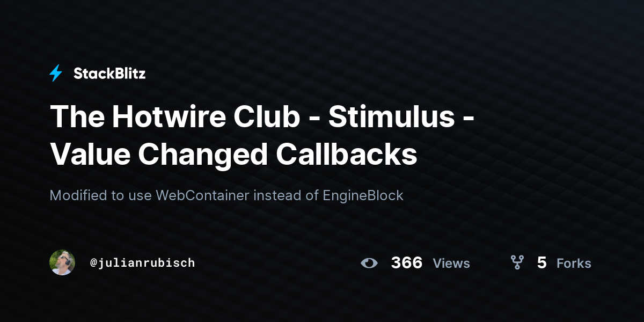Select the "Value Changed Callbacks" title line
The image size is (644, 322).
point(233,154)
